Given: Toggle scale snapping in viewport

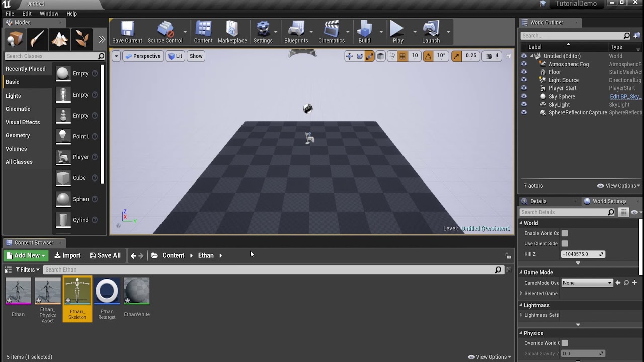Looking at the screenshot, I should coord(456,56).
